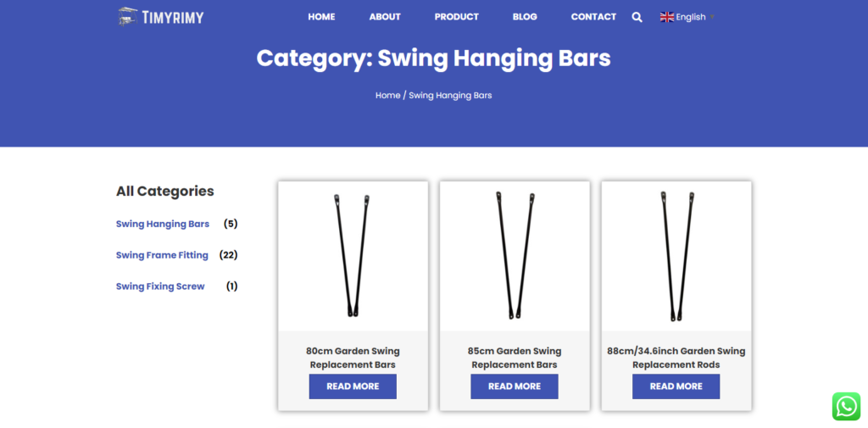Open the search magnifier icon
The image size is (868, 428).
click(x=637, y=17)
